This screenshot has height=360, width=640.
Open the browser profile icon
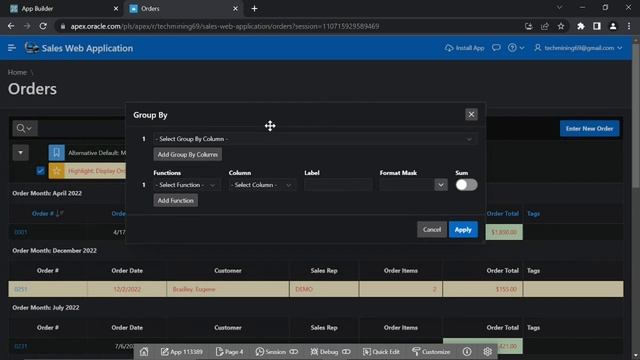pos(613,26)
